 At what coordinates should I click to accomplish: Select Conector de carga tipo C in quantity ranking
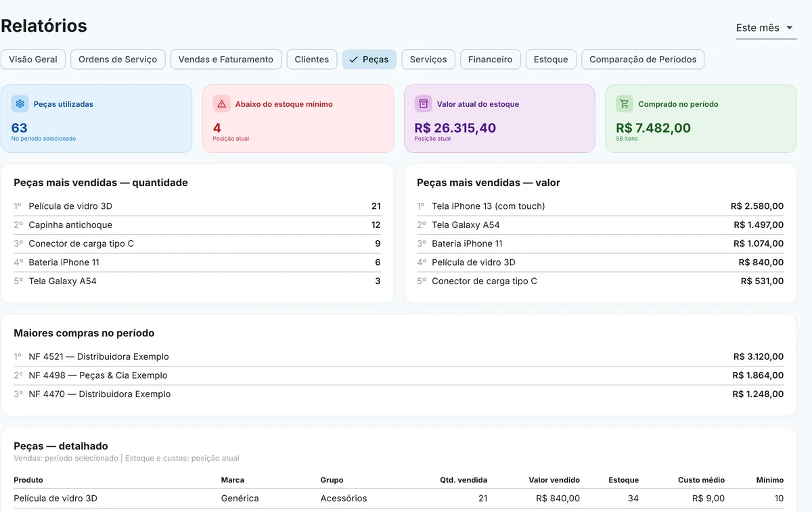click(197, 243)
